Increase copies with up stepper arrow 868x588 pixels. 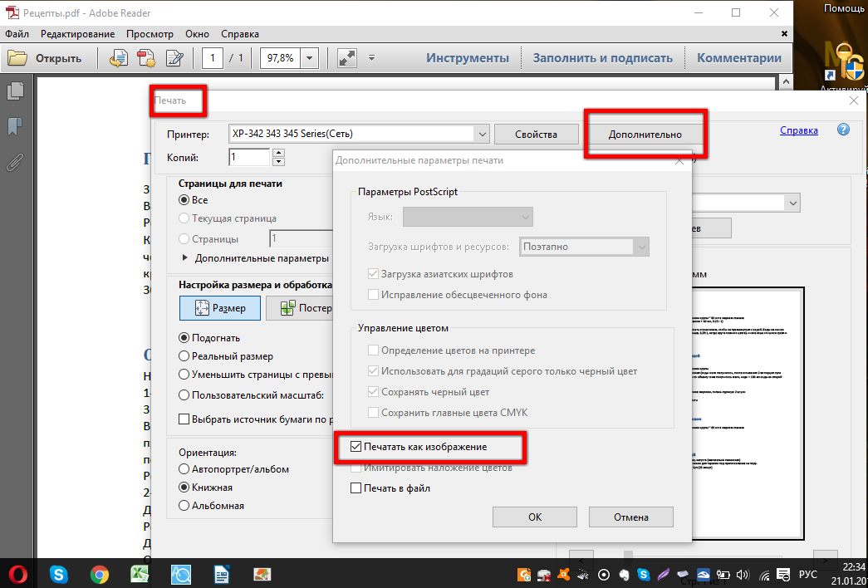pos(279,153)
